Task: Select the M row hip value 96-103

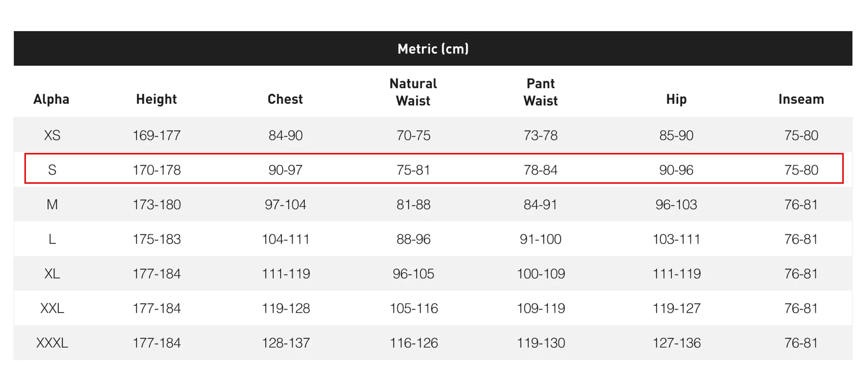Action: [x=676, y=205]
